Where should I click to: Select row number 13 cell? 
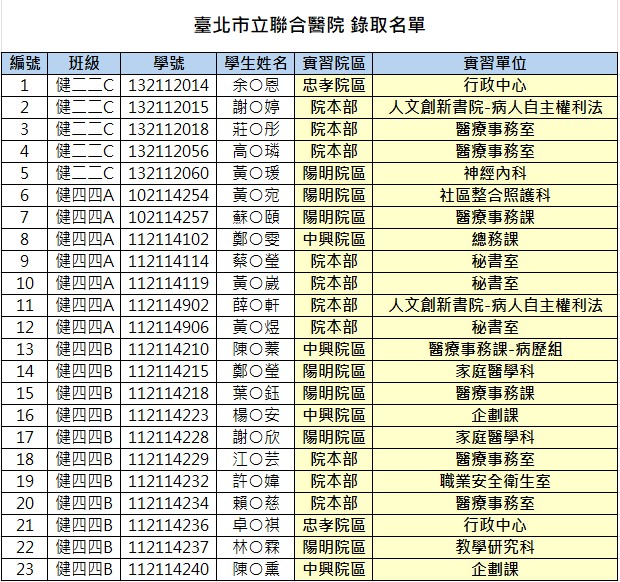25,349
